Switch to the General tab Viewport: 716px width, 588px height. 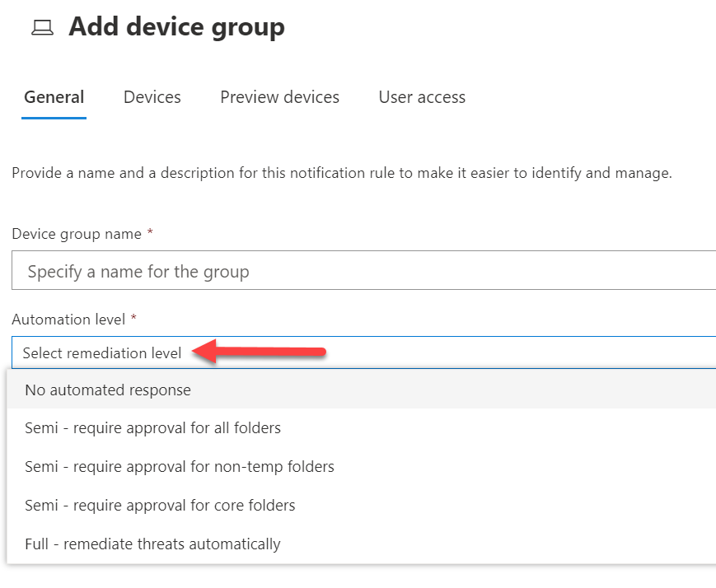click(54, 97)
